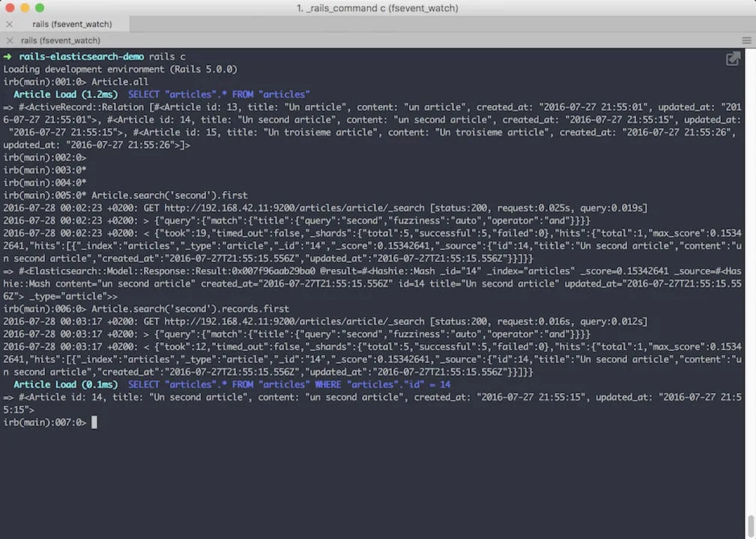This screenshot has width=756, height=539.
Task: Click the rails-elasticsearch-demo prompt text
Action: click(81, 57)
